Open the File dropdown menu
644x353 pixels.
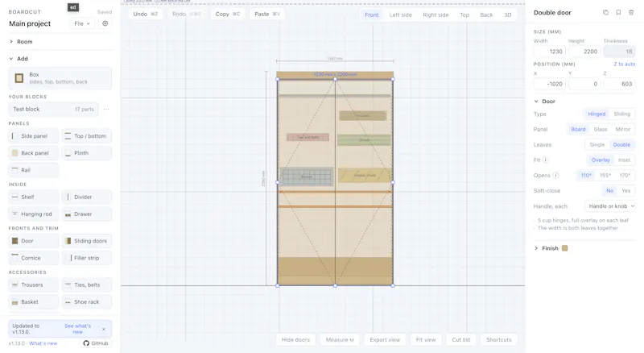coord(82,23)
